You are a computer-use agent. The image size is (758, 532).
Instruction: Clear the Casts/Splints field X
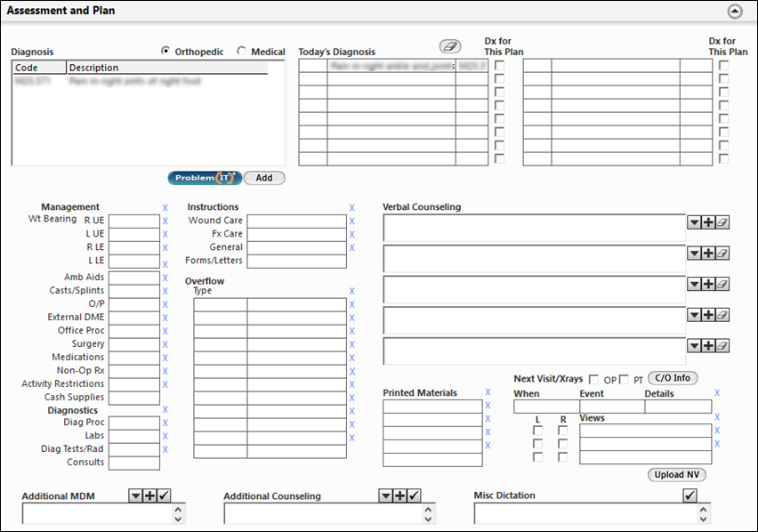pos(165,292)
